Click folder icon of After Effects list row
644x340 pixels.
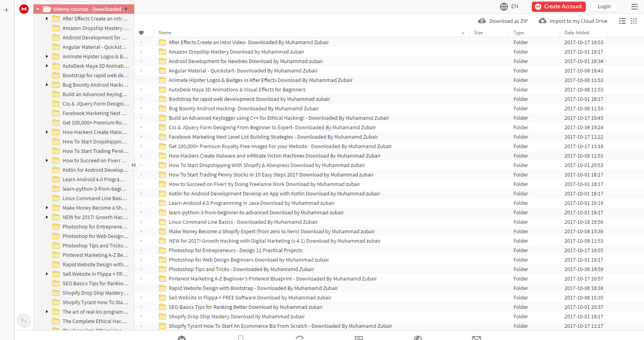pyautogui.click(x=162, y=42)
